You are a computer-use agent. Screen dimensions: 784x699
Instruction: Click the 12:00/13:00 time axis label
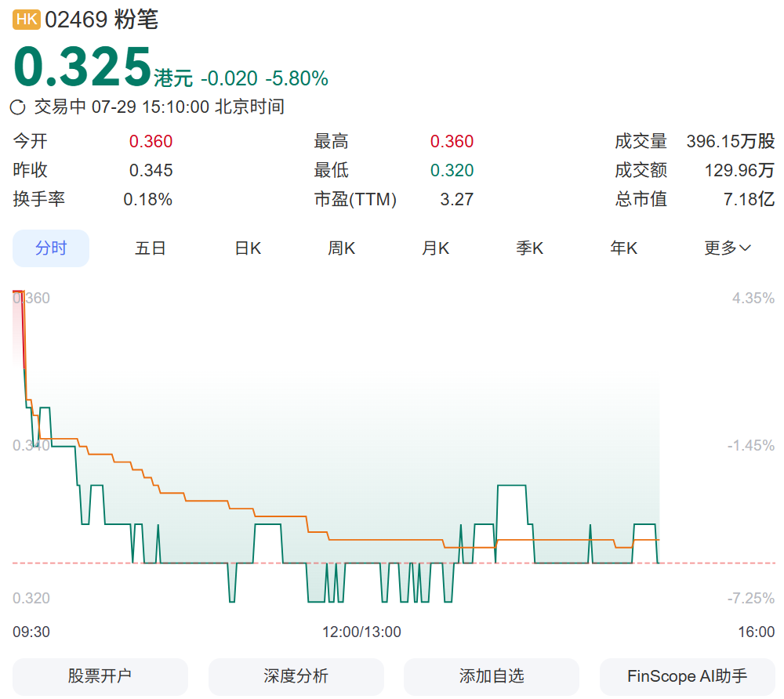tap(361, 632)
